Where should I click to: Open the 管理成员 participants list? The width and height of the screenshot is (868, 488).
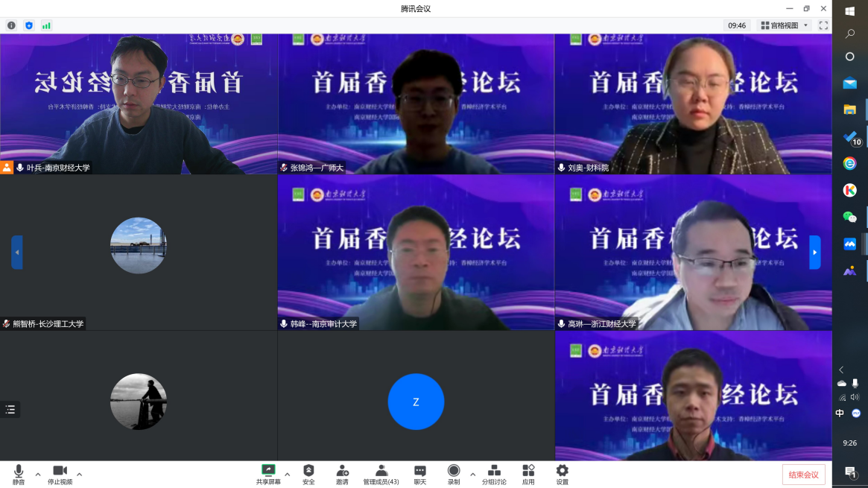click(x=381, y=475)
